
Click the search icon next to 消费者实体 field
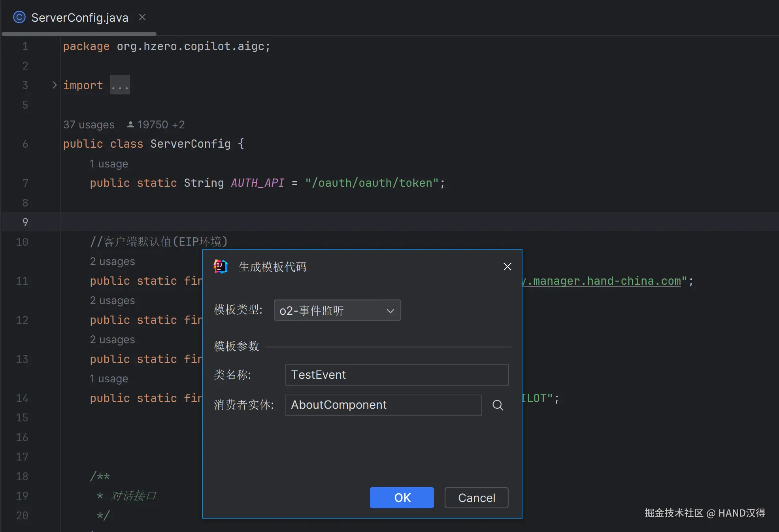tap(498, 405)
